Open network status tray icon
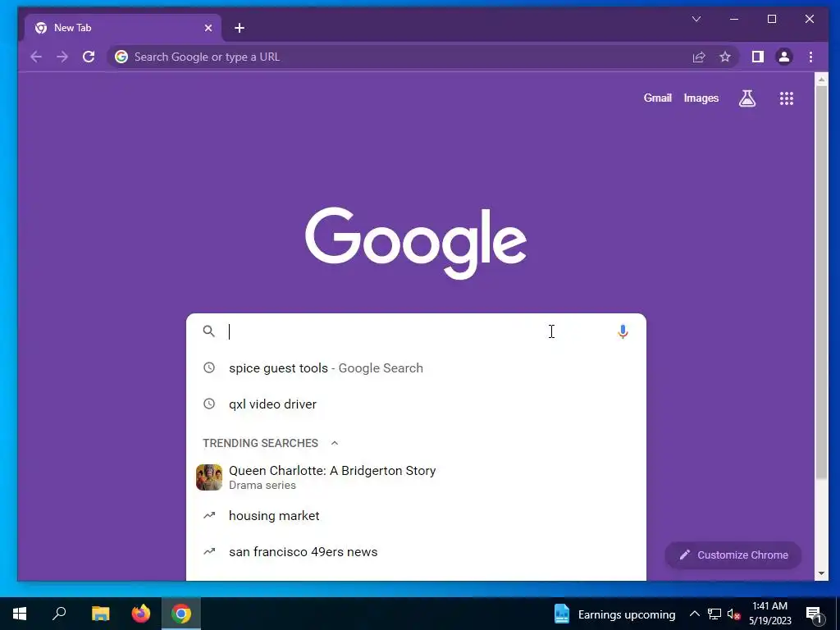Image resolution: width=840 pixels, height=630 pixels. click(714, 614)
